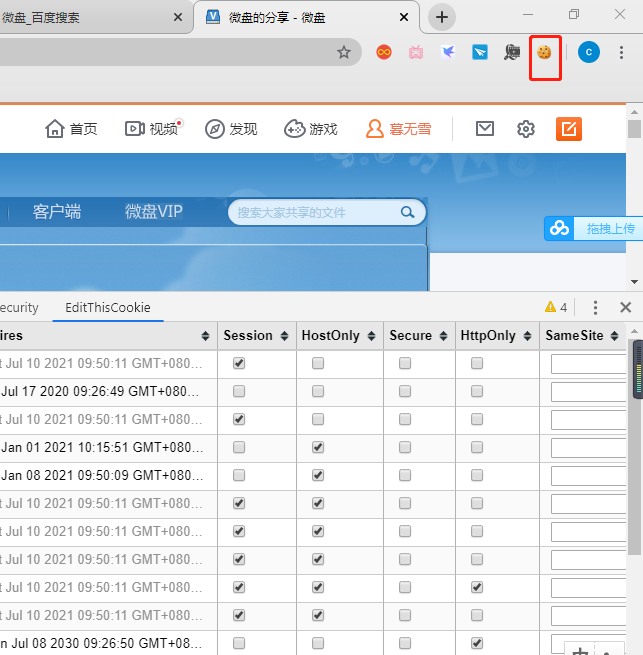Toggle Session checkbox in Jul 08 2030 row
This screenshot has width=643, height=655.
[239, 643]
